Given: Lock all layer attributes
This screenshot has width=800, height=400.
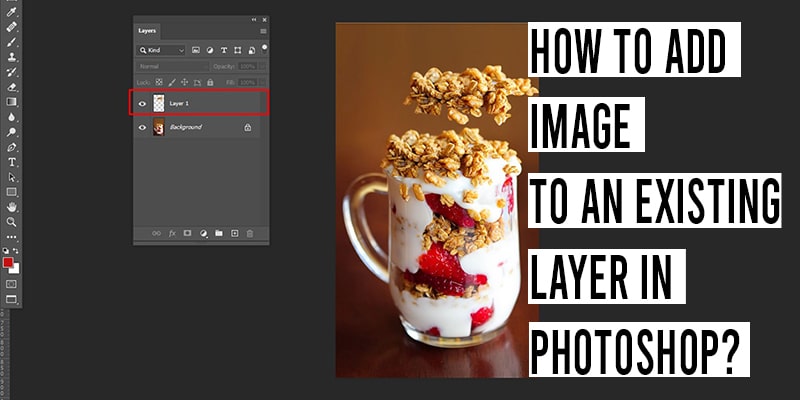Looking at the screenshot, I should point(210,82).
